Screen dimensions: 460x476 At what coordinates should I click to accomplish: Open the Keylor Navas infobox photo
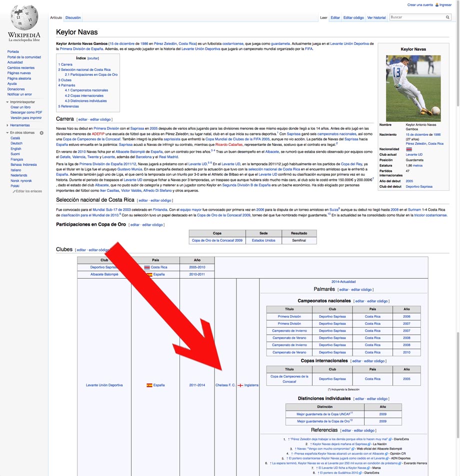[x=413, y=88]
